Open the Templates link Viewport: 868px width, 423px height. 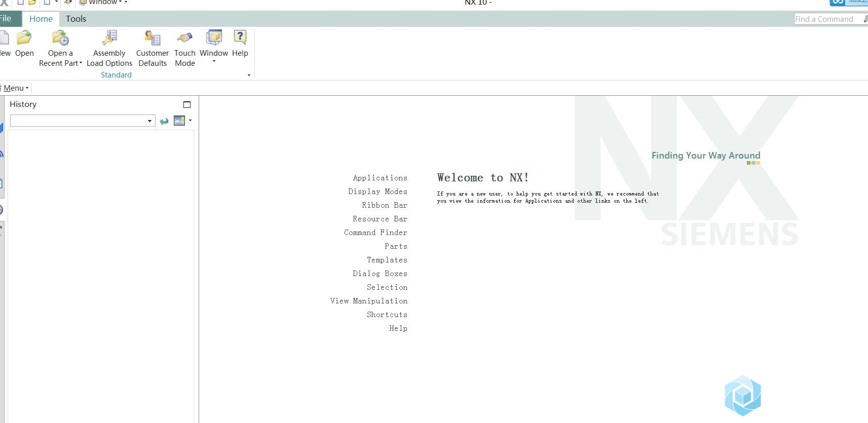387,260
